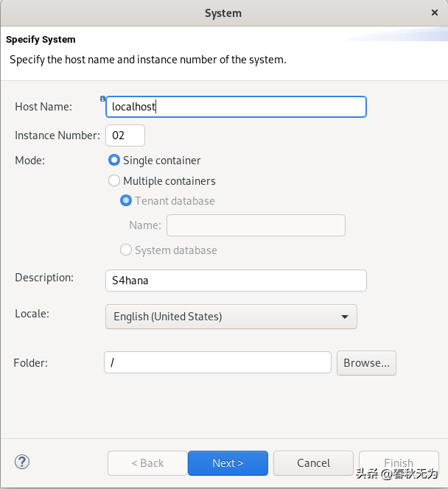The width and height of the screenshot is (448, 489).
Task: Choose the Multiple containers option
Action: 114,180
